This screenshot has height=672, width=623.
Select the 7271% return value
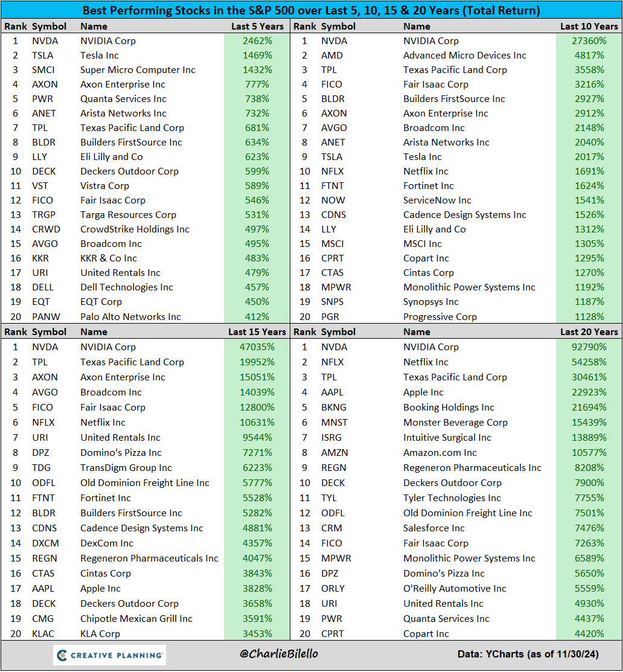(x=257, y=453)
